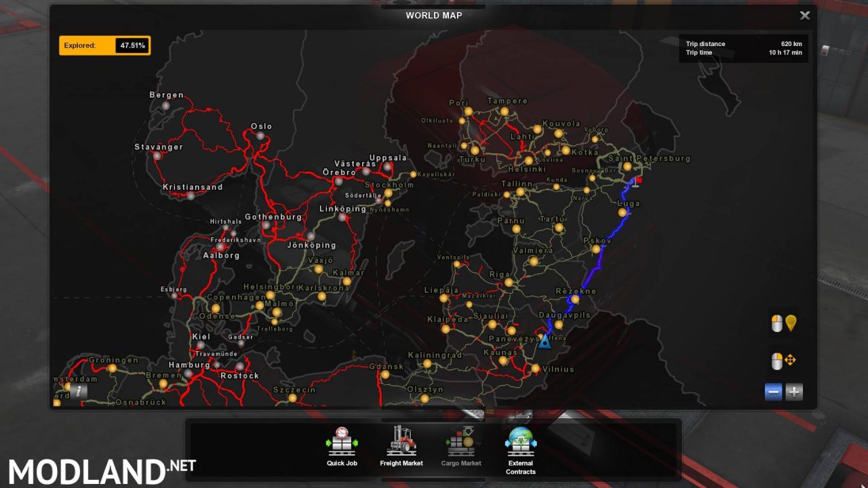
Task: Open External Contracts globe icon
Action: (x=521, y=451)
